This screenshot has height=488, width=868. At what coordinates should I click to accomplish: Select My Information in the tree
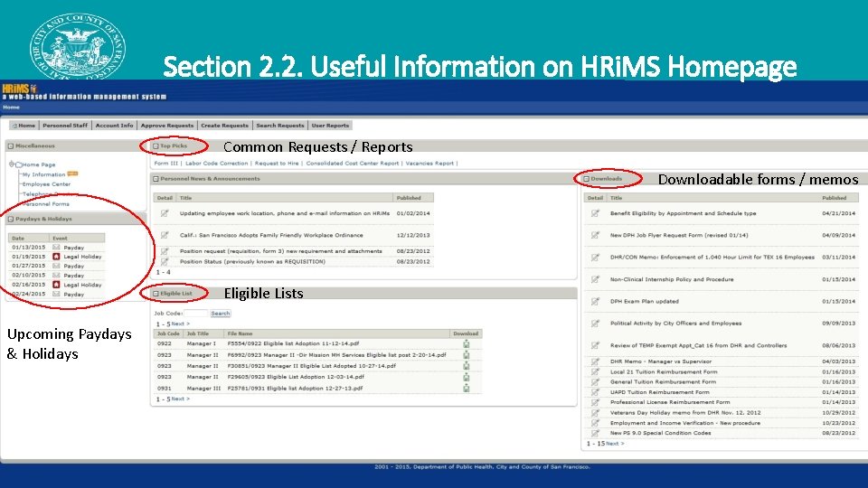43,174
